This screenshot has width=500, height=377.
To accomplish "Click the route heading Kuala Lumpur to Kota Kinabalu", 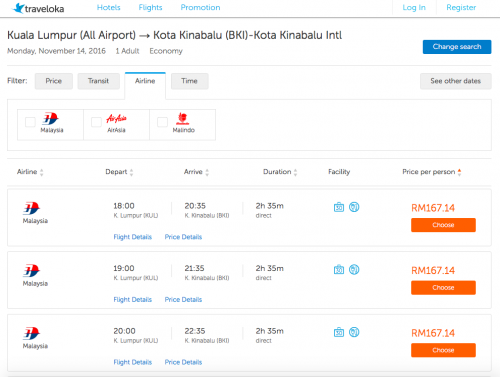I will (175, 35).
